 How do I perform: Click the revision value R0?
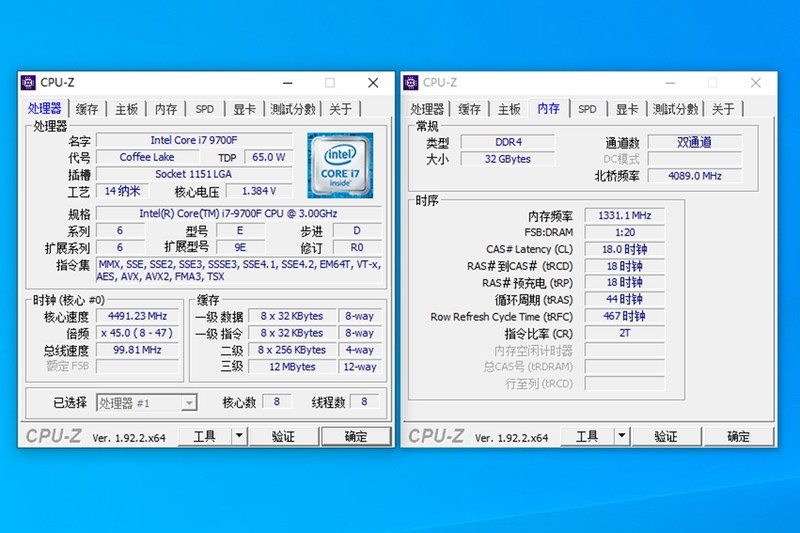357,247
